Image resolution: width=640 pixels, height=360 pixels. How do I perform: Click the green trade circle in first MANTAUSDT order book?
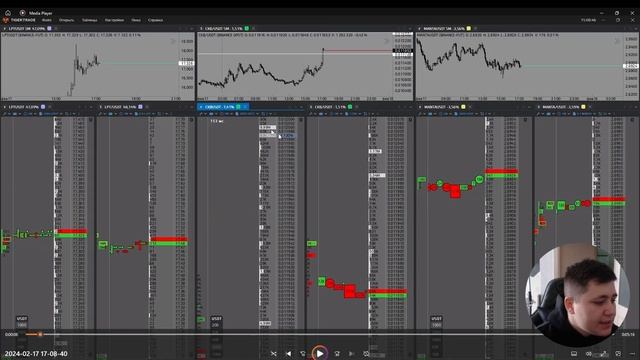pos(480,179)
